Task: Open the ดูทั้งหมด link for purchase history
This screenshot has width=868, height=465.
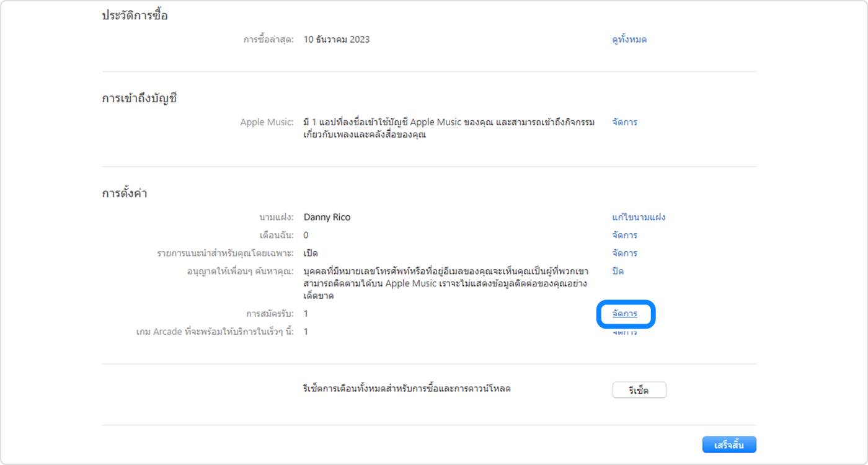Action: coord(629,40)
